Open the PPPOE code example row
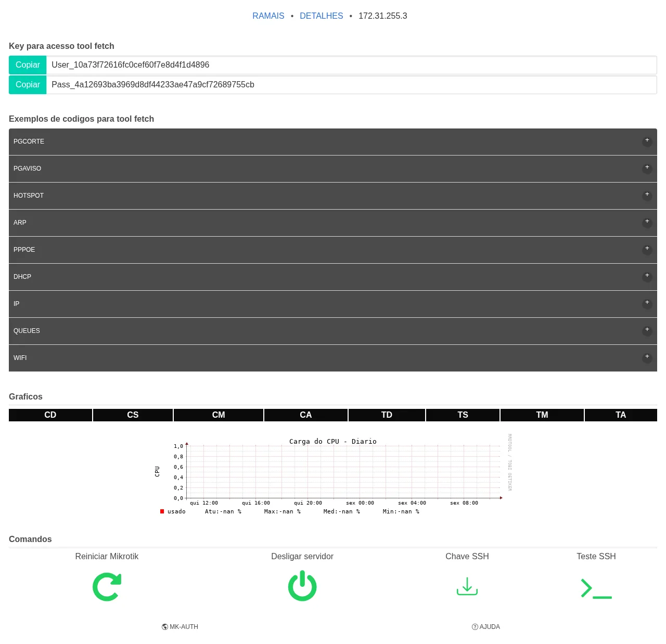The image size is (666, 644). pos(333,250)
